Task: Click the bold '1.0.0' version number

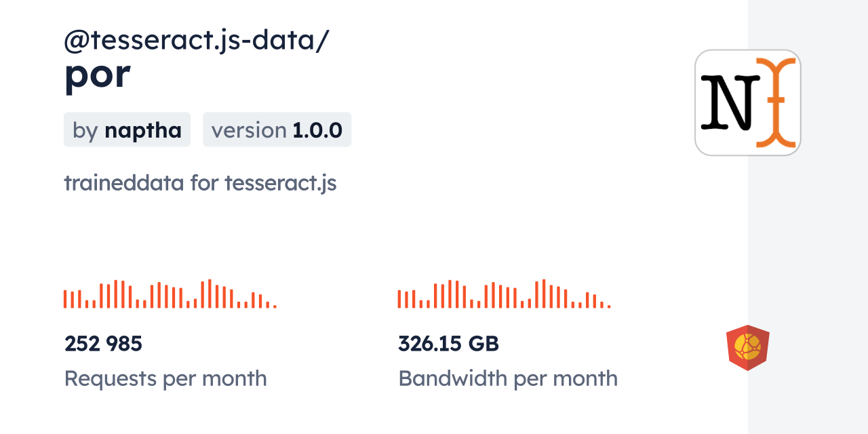Action: pos(317,130)
